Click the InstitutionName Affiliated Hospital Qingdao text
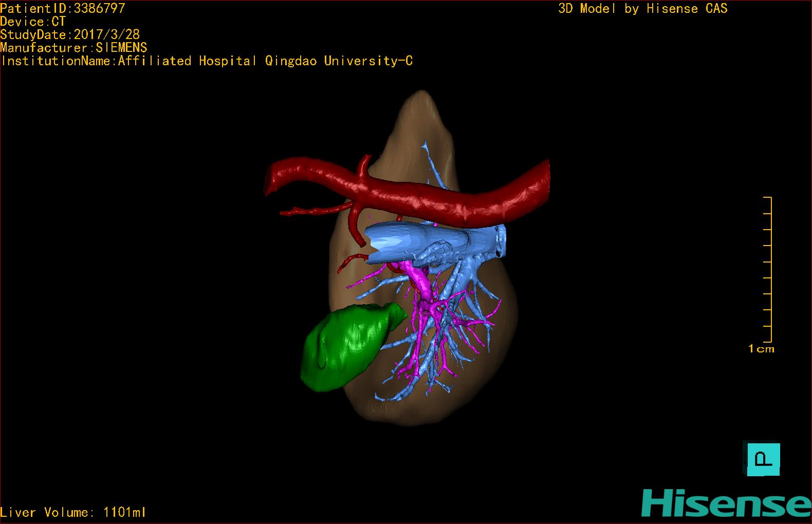 (207, 61)
